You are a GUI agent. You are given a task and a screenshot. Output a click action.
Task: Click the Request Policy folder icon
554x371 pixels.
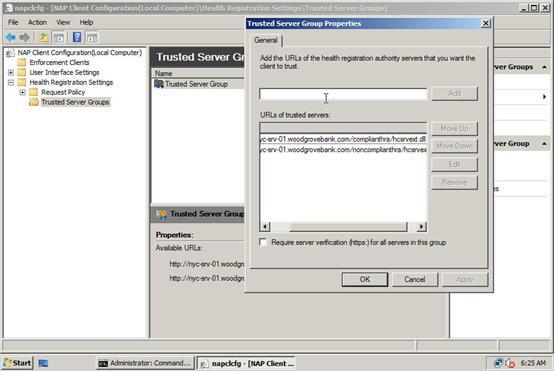(x=34, y=92)
